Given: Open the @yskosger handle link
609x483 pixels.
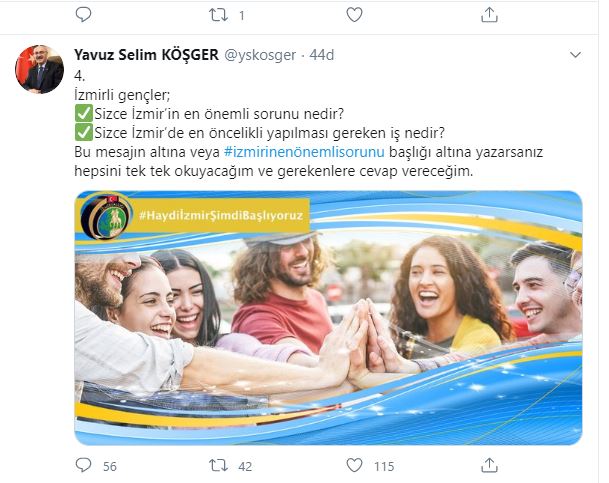Looking at the screenshot, I should [x=260, y=55].
